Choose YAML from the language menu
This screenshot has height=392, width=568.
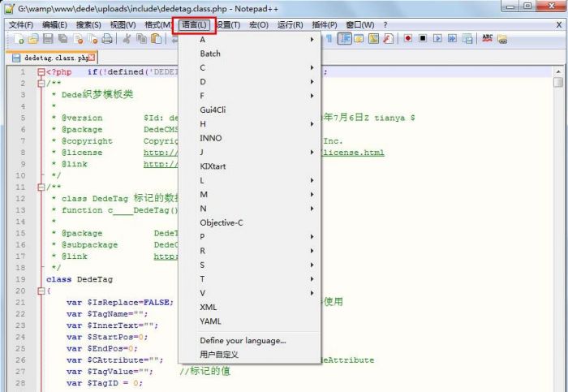[250, 321]
